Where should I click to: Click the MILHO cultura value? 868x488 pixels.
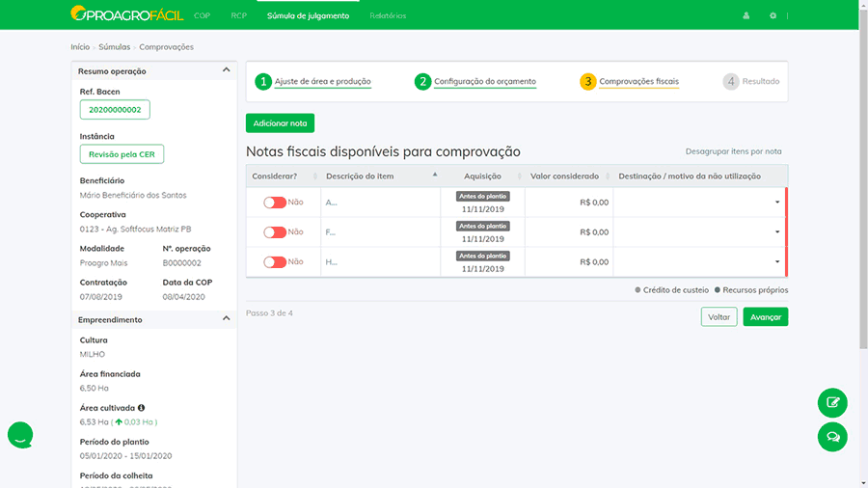pos(92,354)
